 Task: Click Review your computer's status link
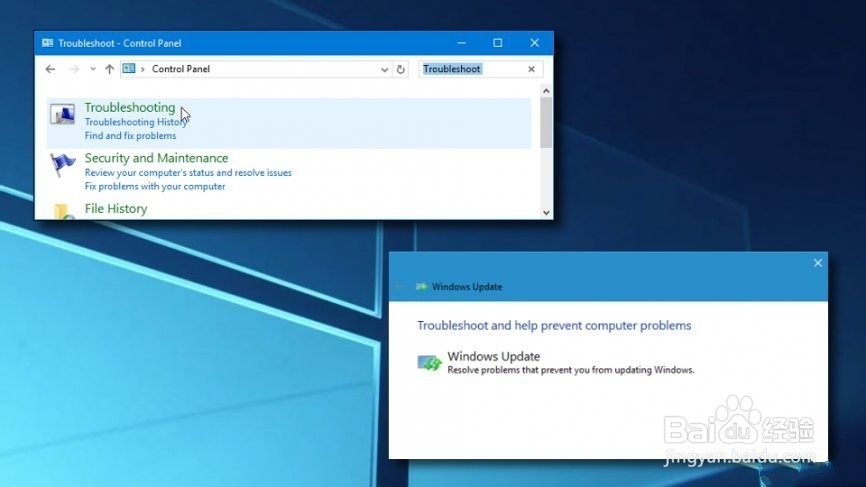pyautogui.click(x=188, y=172)
